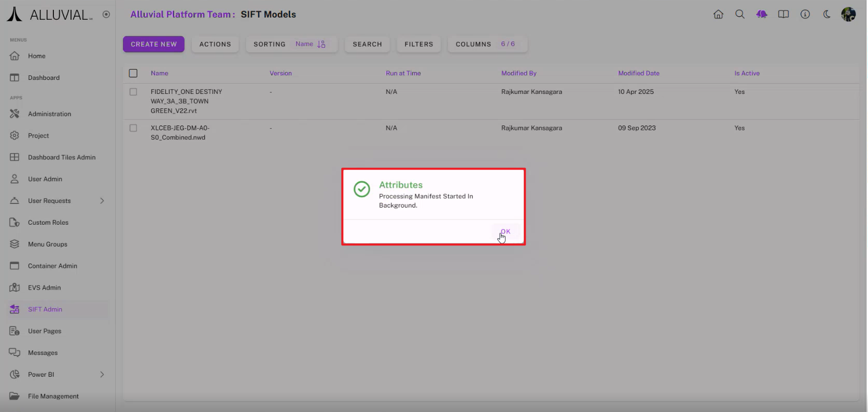Image resolution: width=868 pixels, height=412 pixels.
Task: Open the book documentation icon
Action: pos(783,15)
